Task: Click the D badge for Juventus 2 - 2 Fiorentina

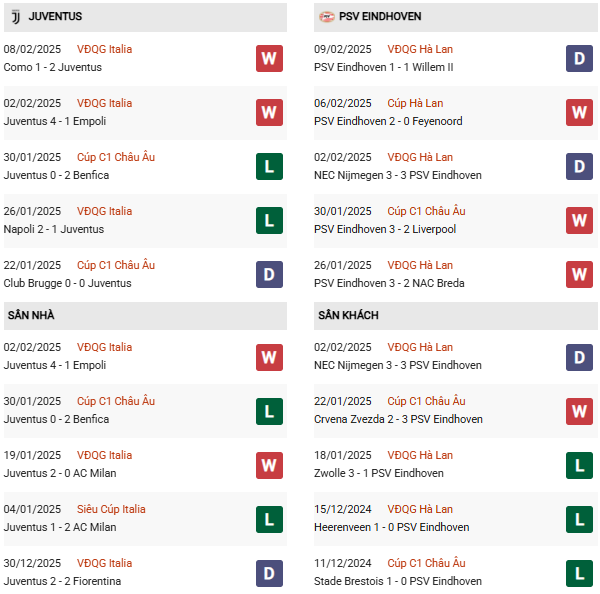Action: [x=268, y=572]
